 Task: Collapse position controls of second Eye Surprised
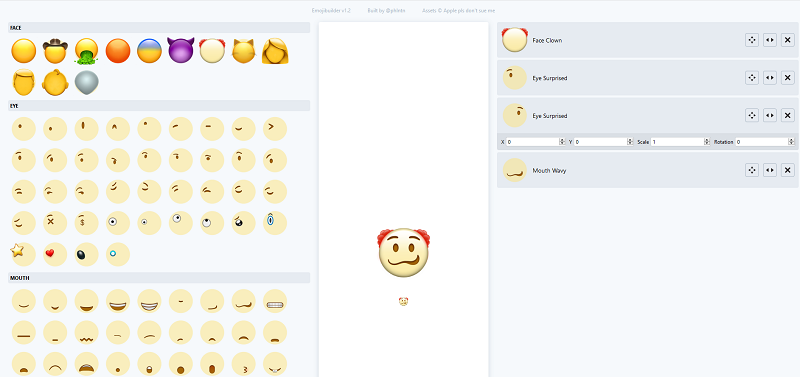click(x=752, y=116)
